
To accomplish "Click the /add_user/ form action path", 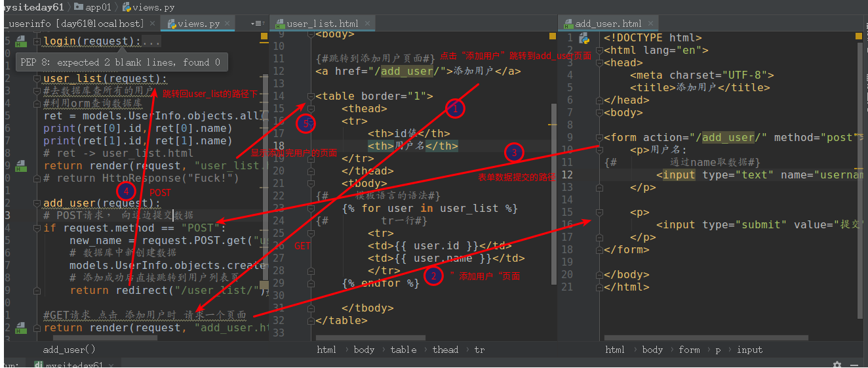I will coord(731,138).
